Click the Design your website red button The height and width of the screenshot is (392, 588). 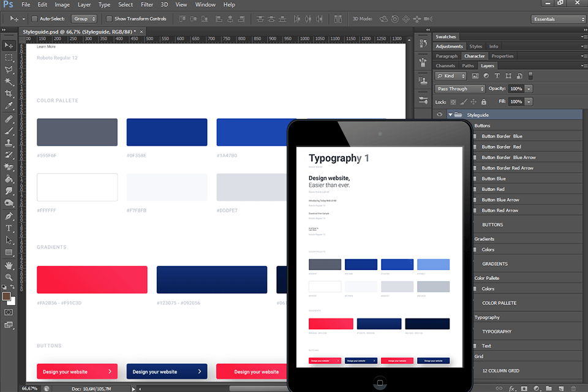(77, 371)
